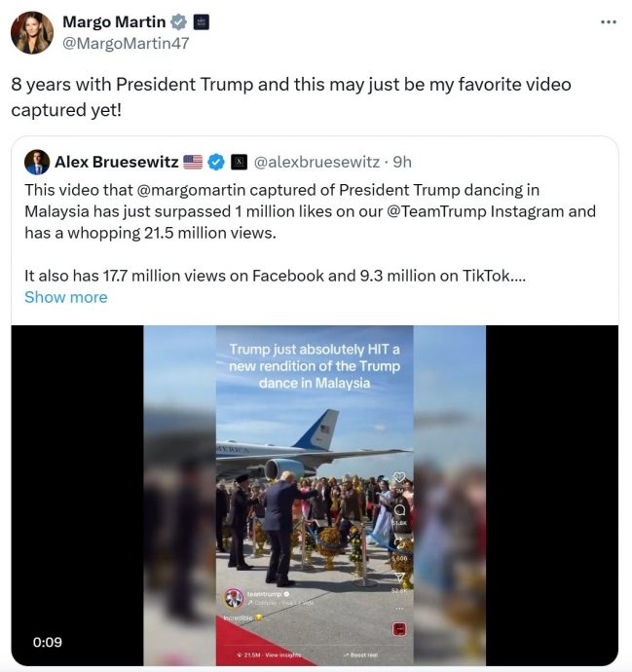
Task: Click the teamtrump account avatar in video
Action: pos(234,598)
